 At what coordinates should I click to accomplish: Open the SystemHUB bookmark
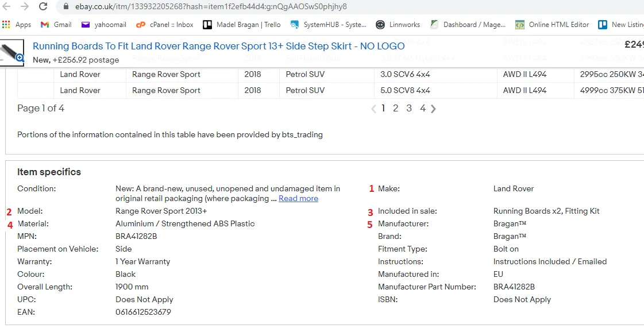[329, 25]
